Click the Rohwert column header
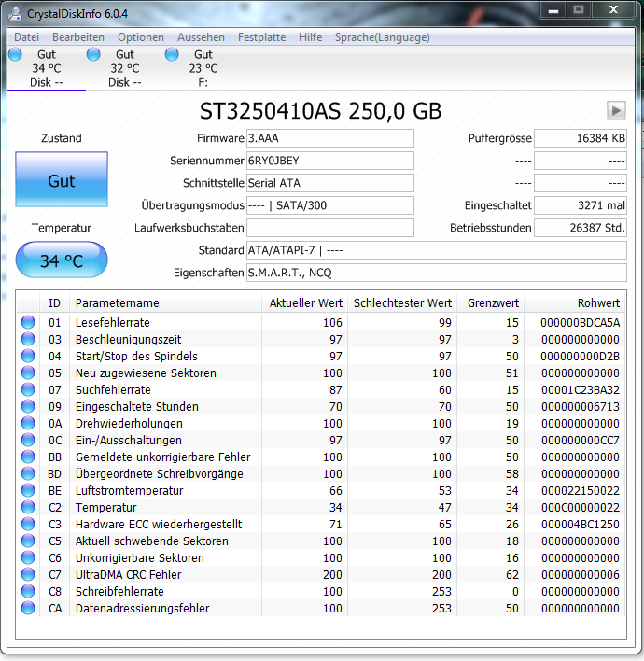The width and height of the screenshot is (644, 661). coord(575,302)
